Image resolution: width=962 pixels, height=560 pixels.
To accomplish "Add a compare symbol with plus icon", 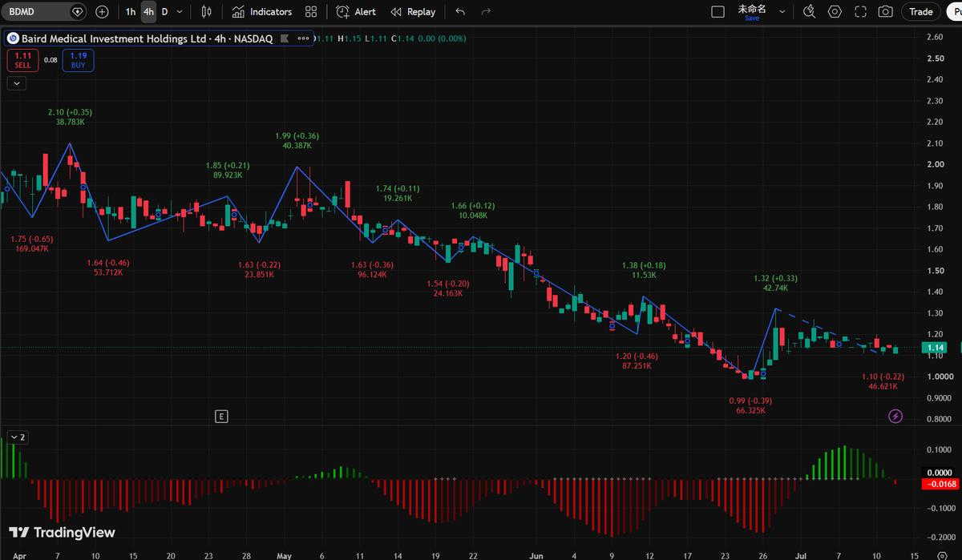I will coord(102,12).
